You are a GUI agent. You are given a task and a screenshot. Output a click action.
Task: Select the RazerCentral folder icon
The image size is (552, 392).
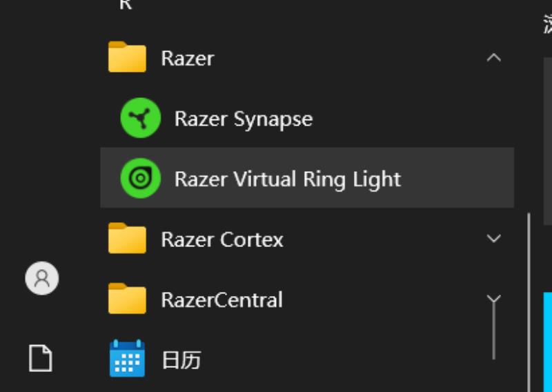pyautogui.click(x=127, y=298)
